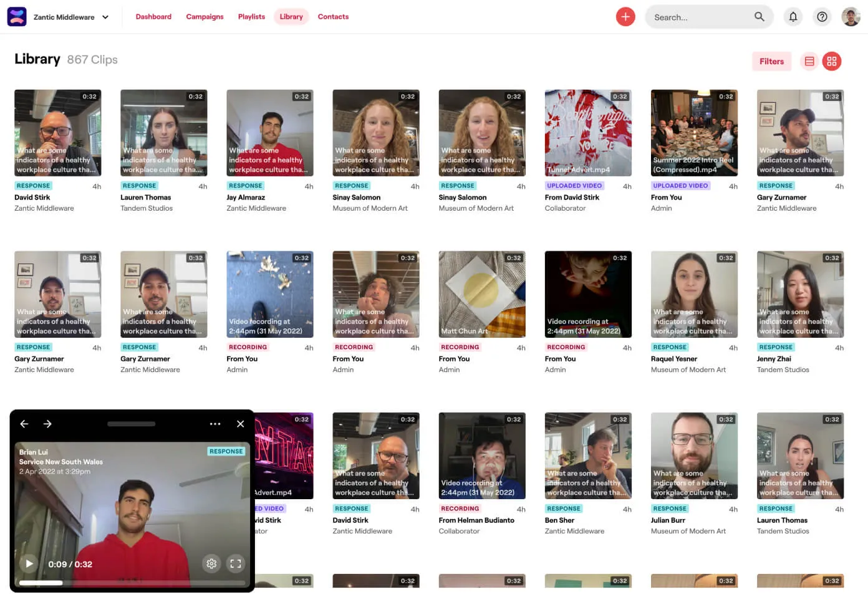
Task: Open the Filters button
Action: tap(771, 61)
